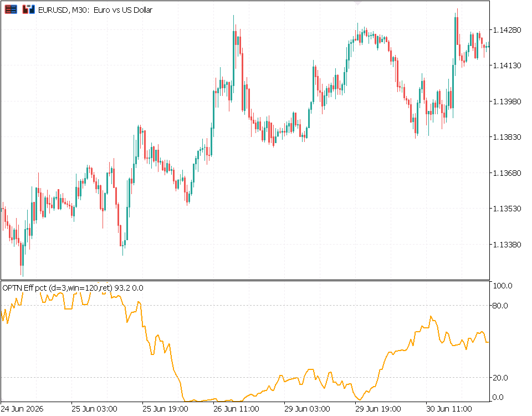Click the 1.13380 price axis label

[x=507, y=245]
